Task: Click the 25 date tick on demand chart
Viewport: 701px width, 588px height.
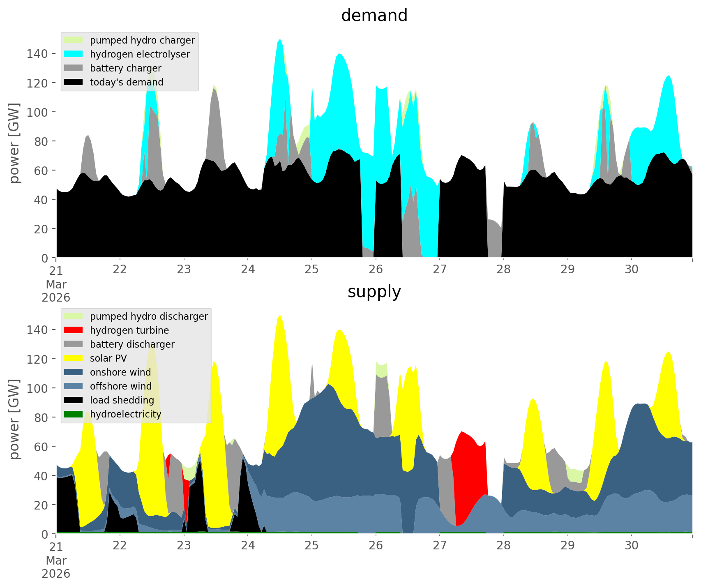Action: click(311, 270)
